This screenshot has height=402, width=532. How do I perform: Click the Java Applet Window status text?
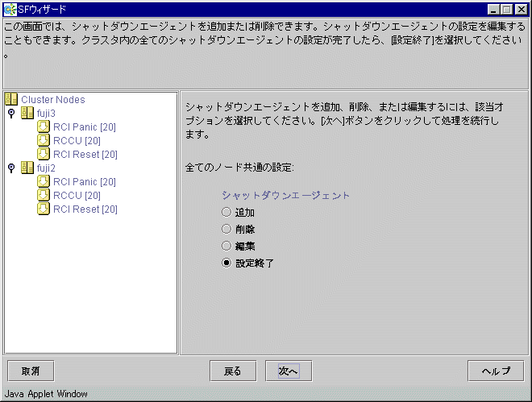pos(46,393)
